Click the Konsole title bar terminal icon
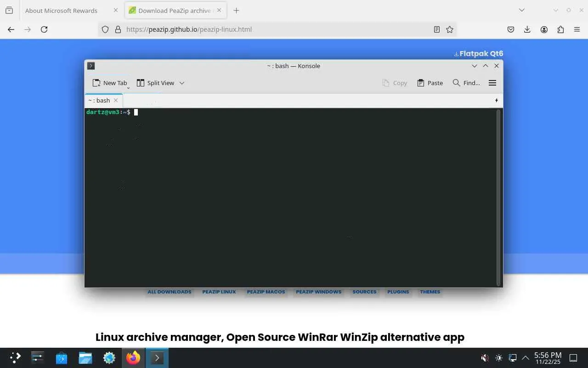This screenshot has height=368, width=588. 91,66
